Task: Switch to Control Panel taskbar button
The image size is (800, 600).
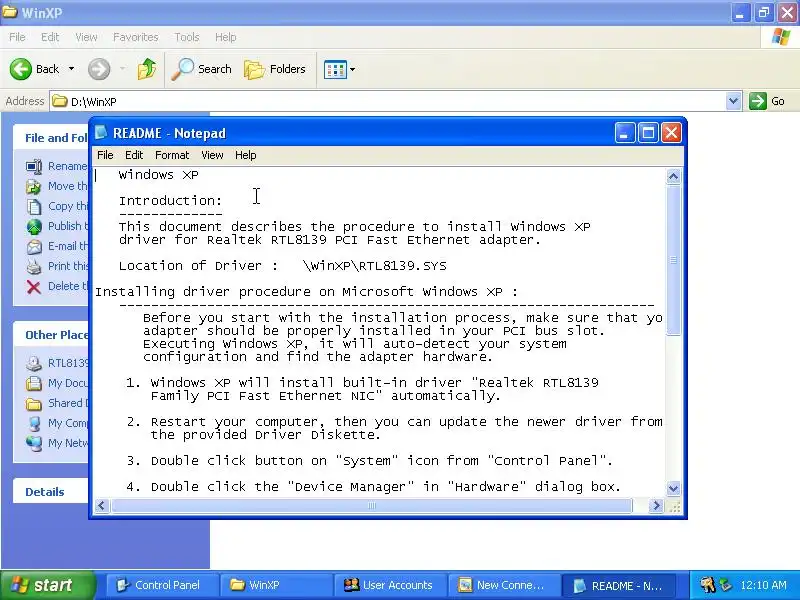Action: (162, 585)
